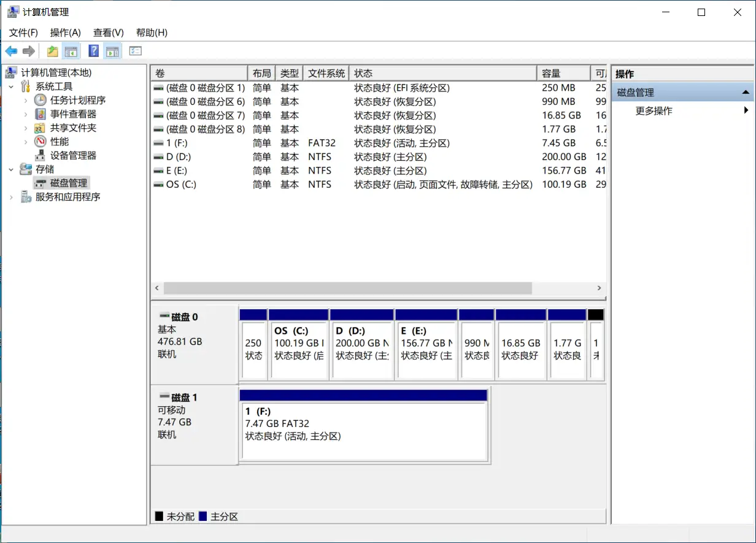The image size is (756, 543).
Task: Click the Up One Level folder icon
Action: point(53,51)
